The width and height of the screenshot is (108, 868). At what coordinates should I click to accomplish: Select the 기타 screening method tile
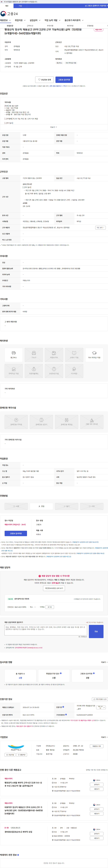(x=92, y=506)
